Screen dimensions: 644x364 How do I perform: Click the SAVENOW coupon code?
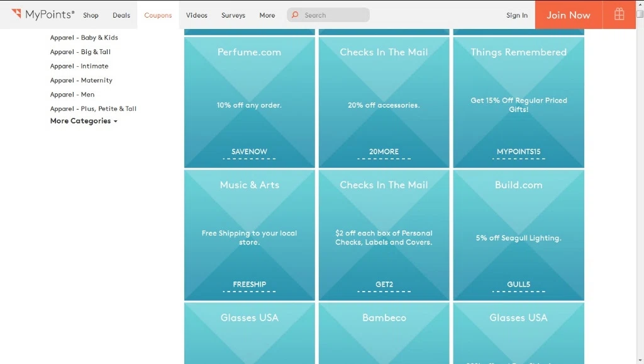(249, 152)
